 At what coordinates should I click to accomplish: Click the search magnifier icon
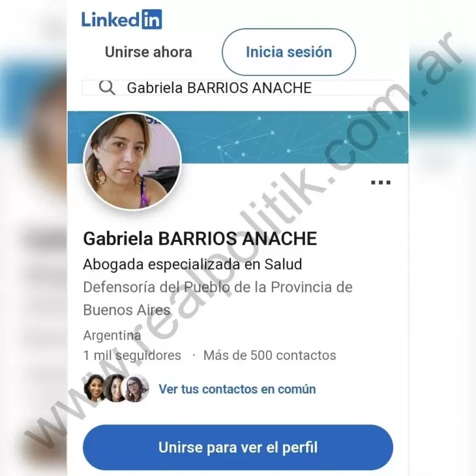(107, 88)
